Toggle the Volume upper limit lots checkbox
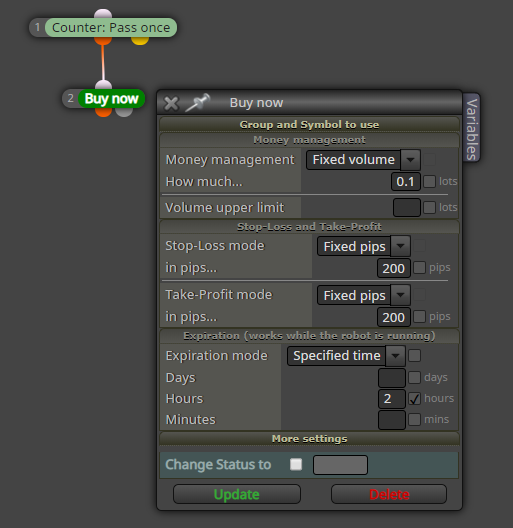This screenshot has width=513, height=528. click(x=429, y=207)
